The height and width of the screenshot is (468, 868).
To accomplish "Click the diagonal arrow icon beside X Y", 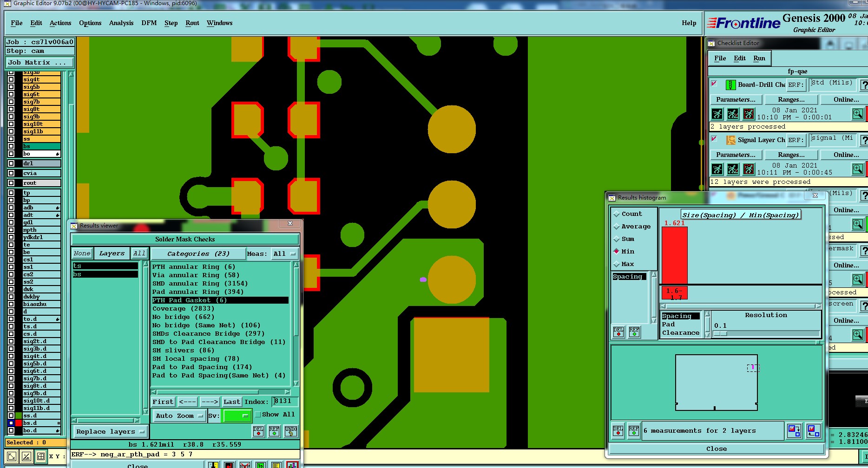I will (x=12, y=456).
